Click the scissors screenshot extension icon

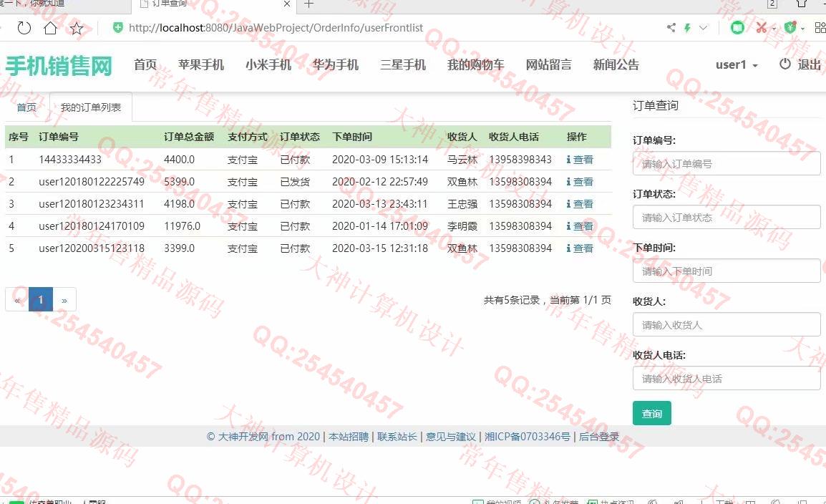[761, 28]
